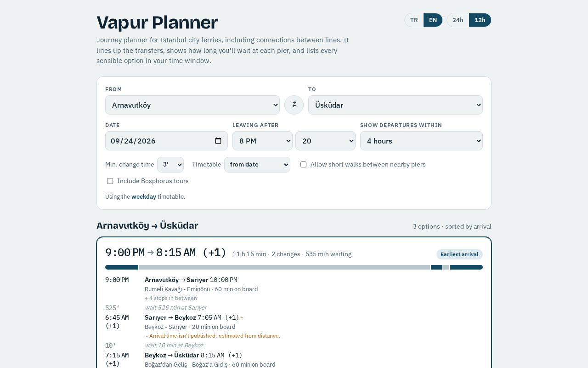Click 'Rumeli Kavağı - Eminönü · 60 min on board'
Viewport: 588px width, 368px height.
[x=201, y=289]
